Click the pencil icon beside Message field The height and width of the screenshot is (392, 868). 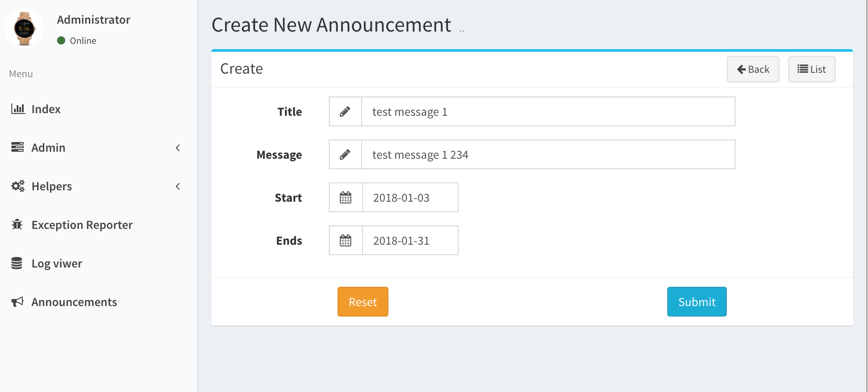click(x=345, y=154)
